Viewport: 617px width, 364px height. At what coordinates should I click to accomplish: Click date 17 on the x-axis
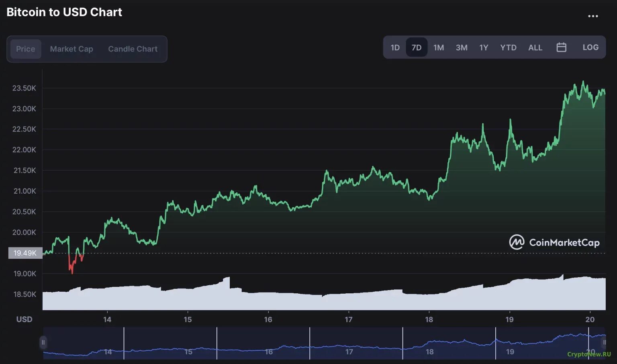pos(349,319)
